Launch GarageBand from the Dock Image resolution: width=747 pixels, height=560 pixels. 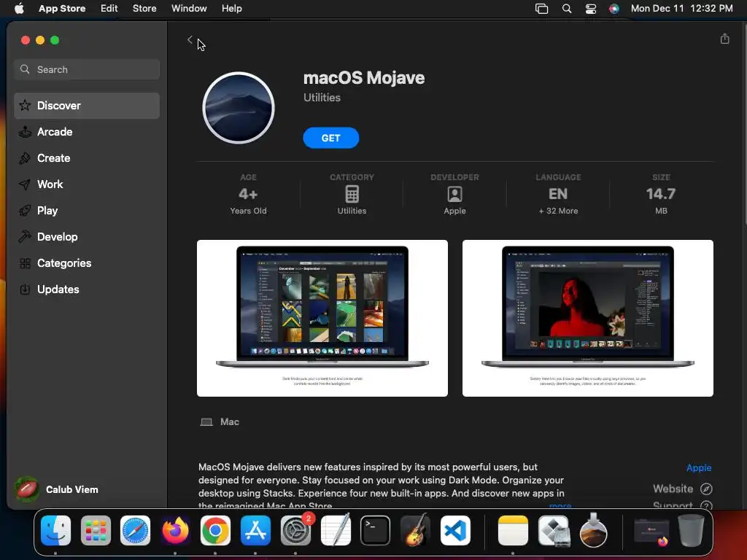pos(415,531)
